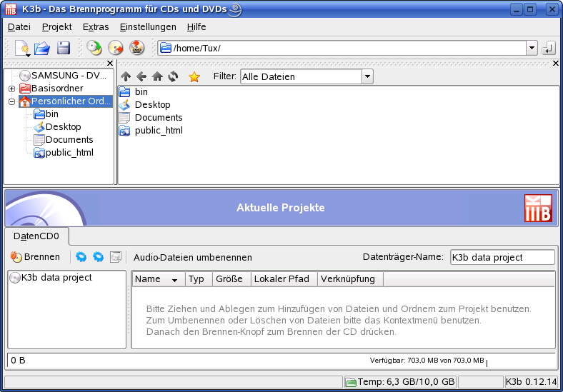Reload the file view
The image size is (563, 392).
pyautogui.click(x=173, y=76)
